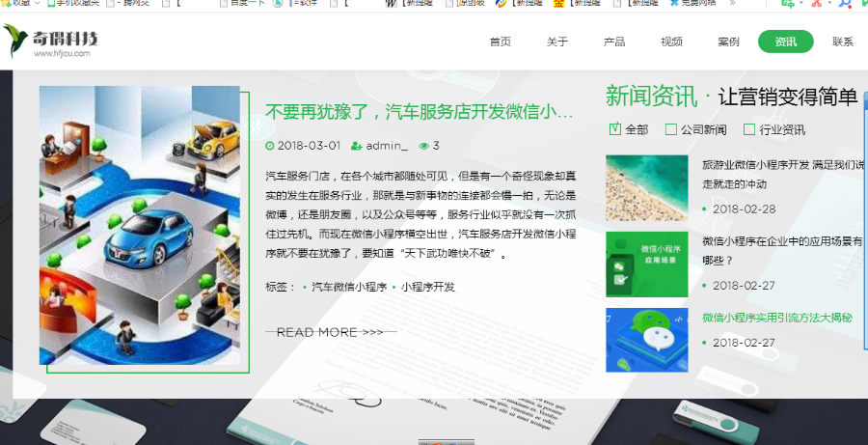This screenshot has width=868, height=445.
Task: Check the 行业资讯 filter checkbox
Action: [749, 129]
